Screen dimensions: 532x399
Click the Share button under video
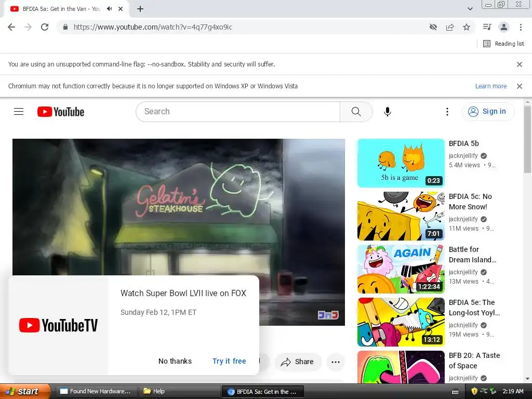(x=298, y=362)
